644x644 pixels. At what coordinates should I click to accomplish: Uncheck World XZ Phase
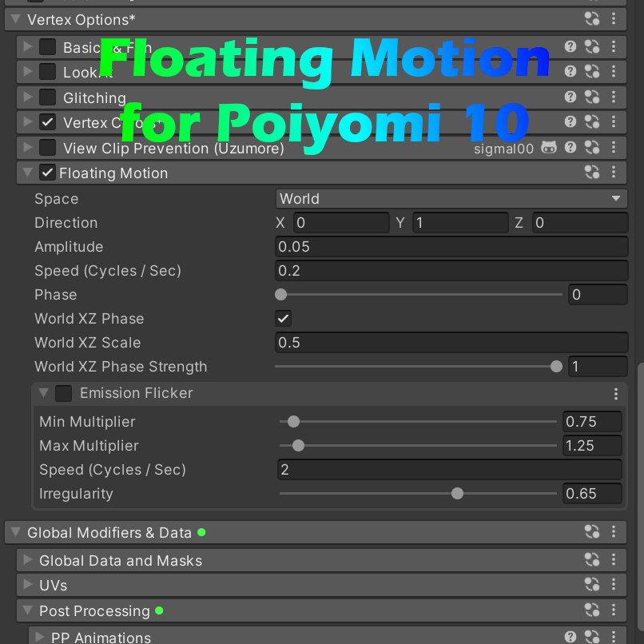(283, 319)
